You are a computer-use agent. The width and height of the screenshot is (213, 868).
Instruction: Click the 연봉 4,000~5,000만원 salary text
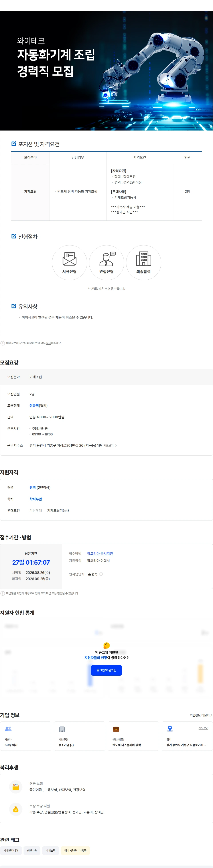pyautogui.click(x=47, y=417)
